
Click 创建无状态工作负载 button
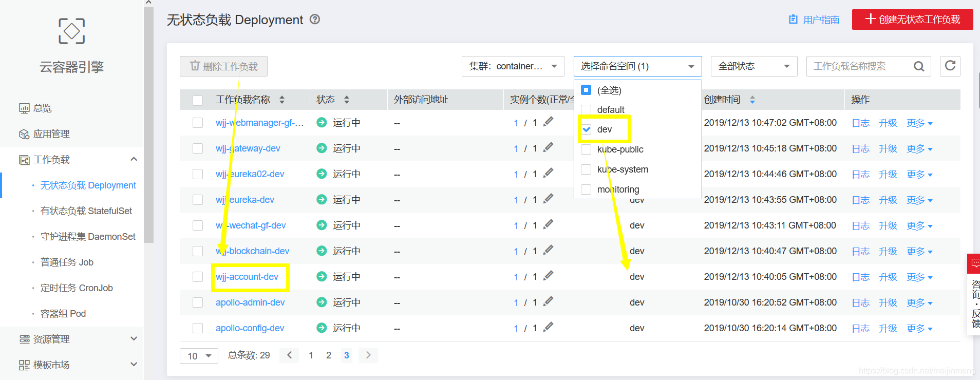[912, 20]
